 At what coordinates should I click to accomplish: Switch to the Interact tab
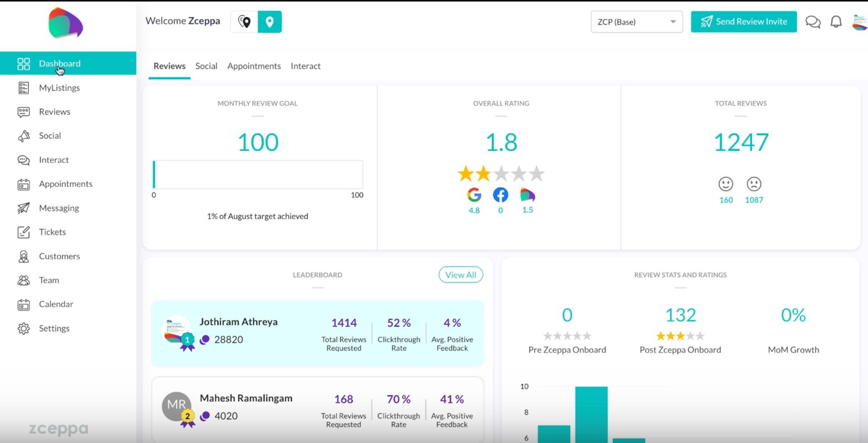(305, 66)
